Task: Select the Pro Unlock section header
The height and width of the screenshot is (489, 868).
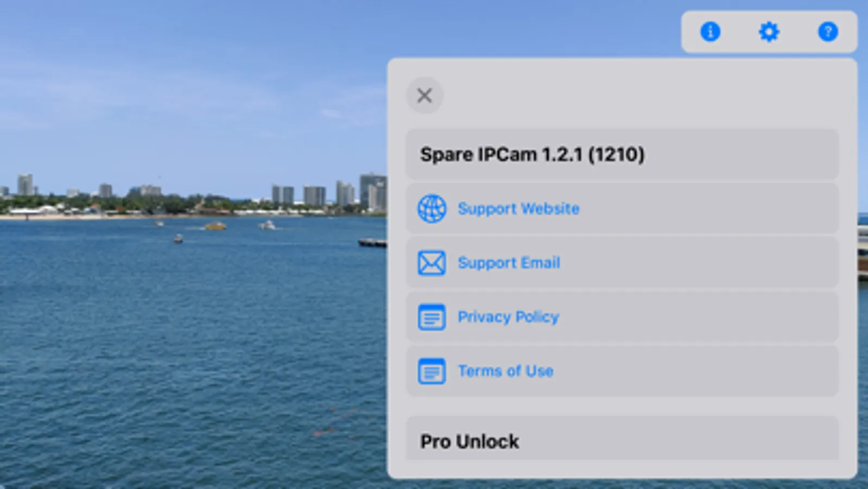Action: 470,441
